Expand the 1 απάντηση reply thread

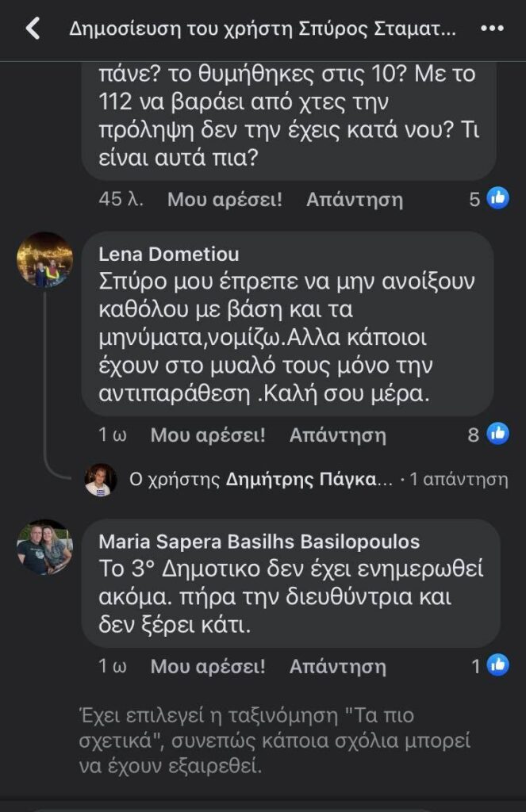459,479
